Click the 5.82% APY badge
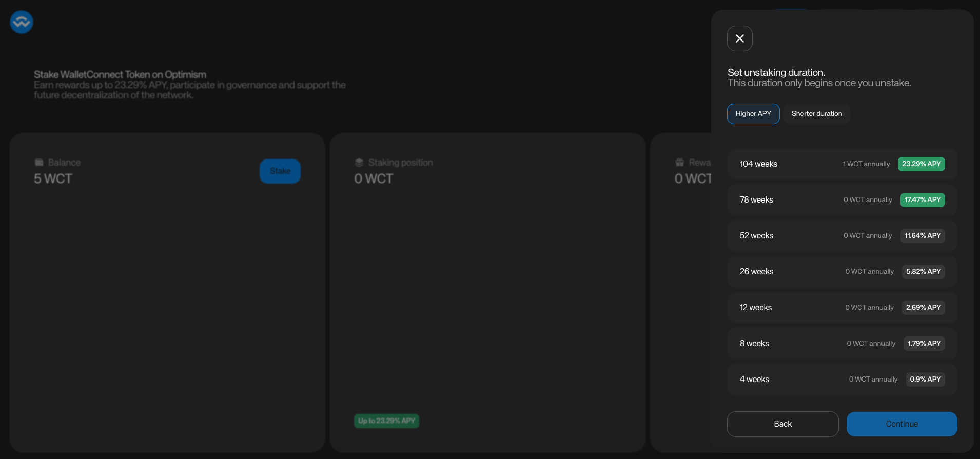This screenshot has height=459, width=980. click(923, 272)
